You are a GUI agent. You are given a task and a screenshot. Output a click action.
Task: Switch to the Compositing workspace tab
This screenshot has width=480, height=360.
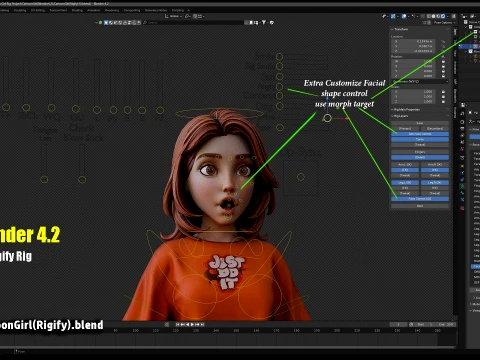coord(132,10)
